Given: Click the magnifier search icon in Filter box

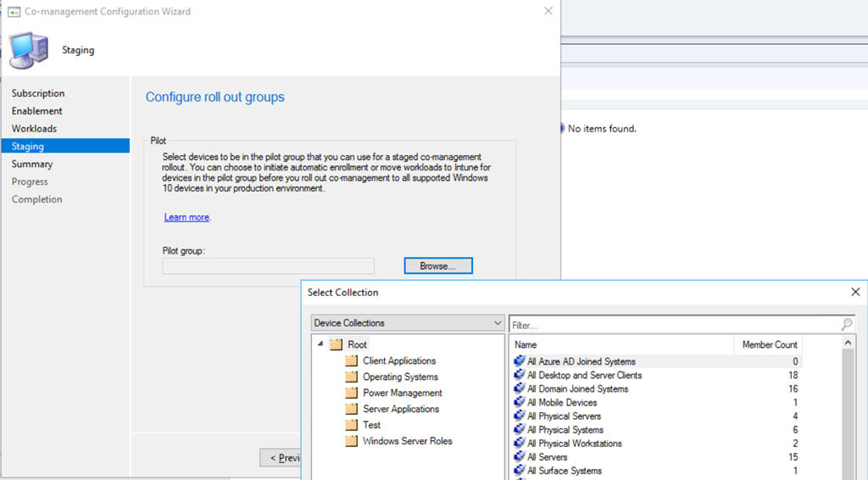Looking at the screenshot, I should (846, 324).
